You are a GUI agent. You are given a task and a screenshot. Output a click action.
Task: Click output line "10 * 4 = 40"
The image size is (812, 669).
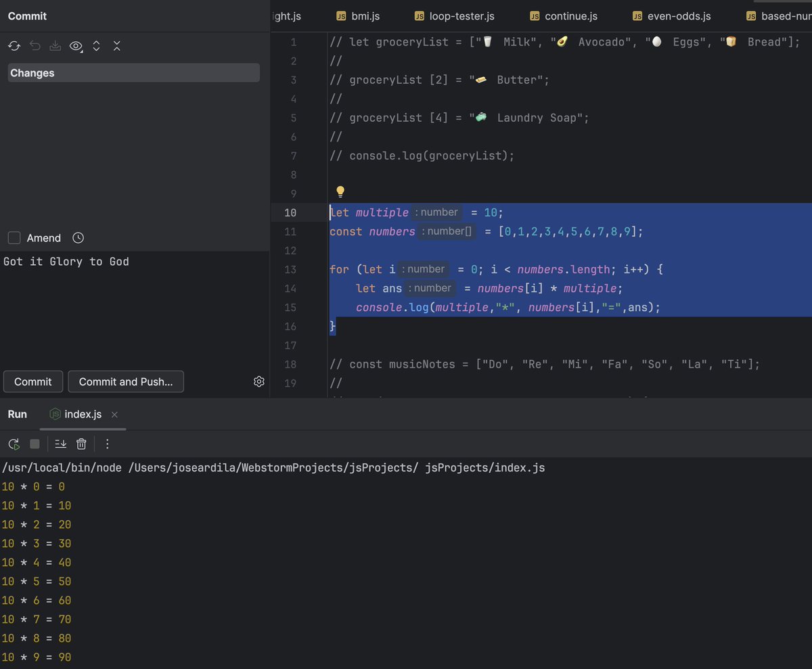37,563
